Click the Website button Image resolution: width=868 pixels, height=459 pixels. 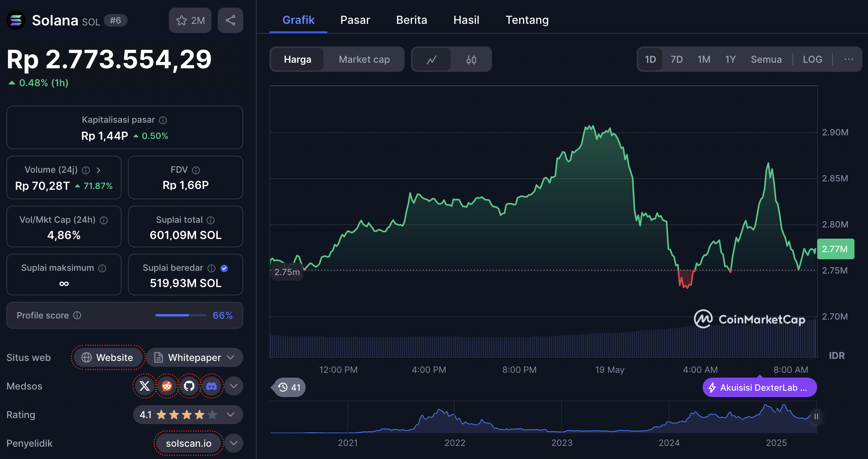[x=108, y=357]
